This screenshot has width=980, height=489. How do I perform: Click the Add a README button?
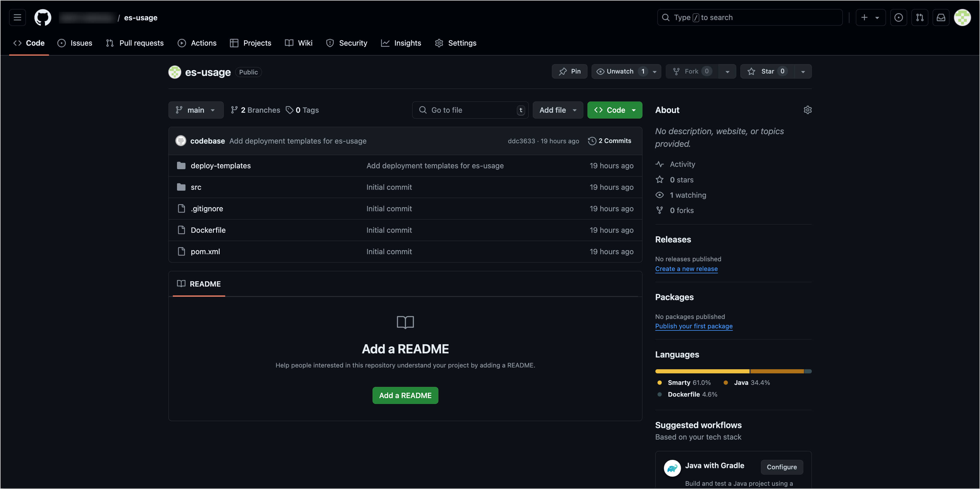pyautogui.click(x=405, y=395)
